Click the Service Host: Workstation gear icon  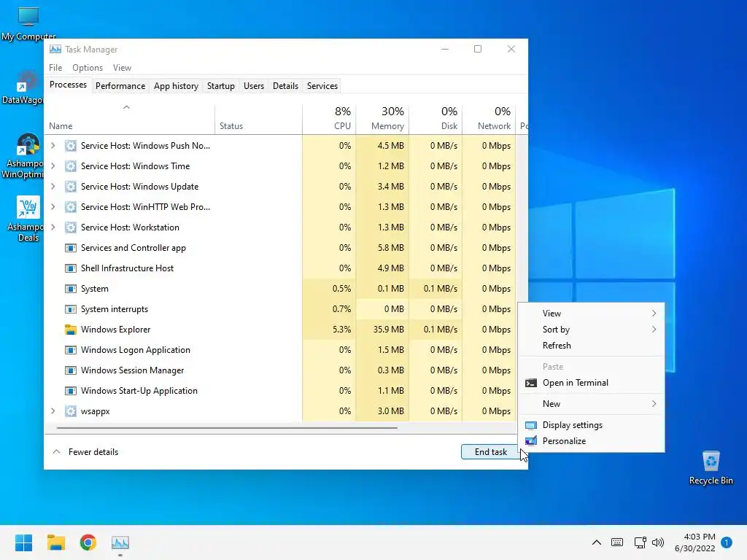[x=71, y=227]
